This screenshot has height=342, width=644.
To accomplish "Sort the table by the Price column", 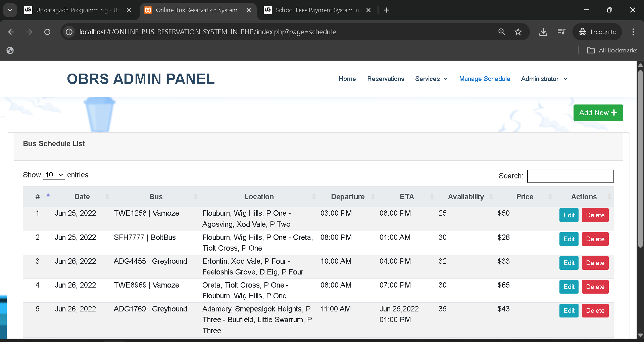I will click(525, 197).
